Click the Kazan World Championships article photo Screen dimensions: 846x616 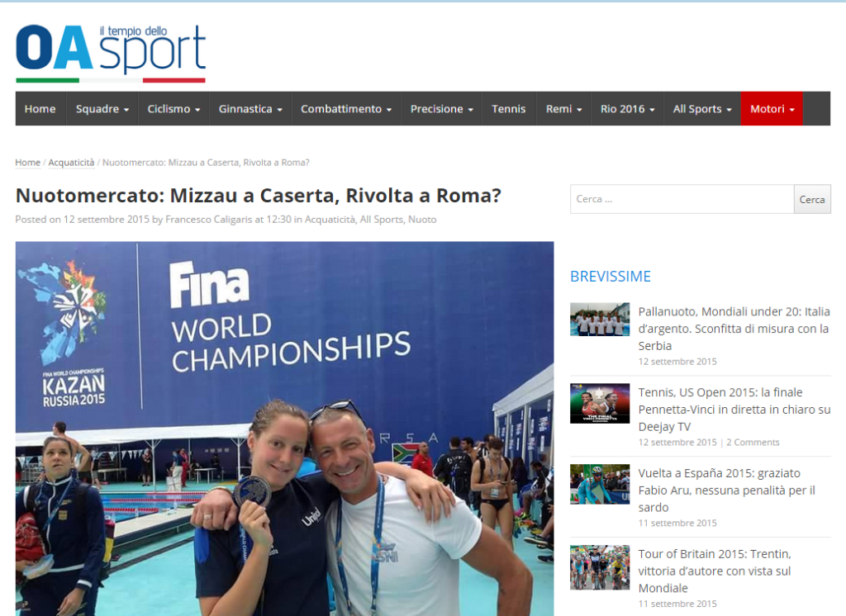click(x=284, y=429)
